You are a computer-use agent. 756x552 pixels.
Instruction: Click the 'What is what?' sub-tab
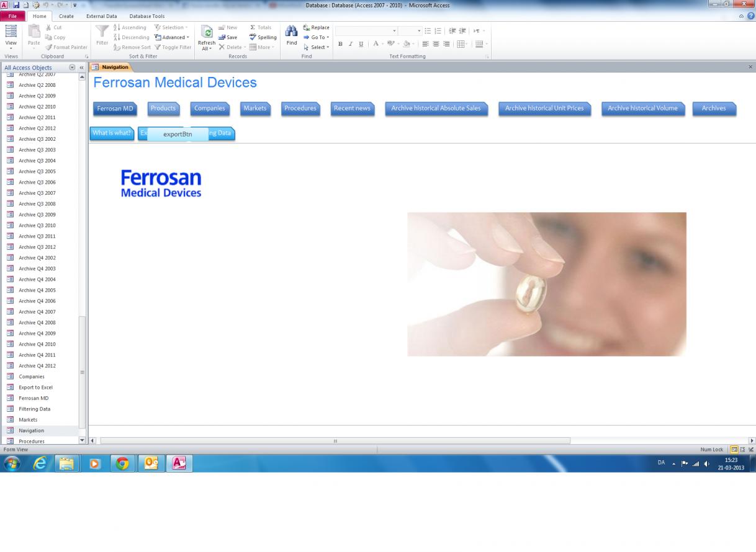(112, 133)
